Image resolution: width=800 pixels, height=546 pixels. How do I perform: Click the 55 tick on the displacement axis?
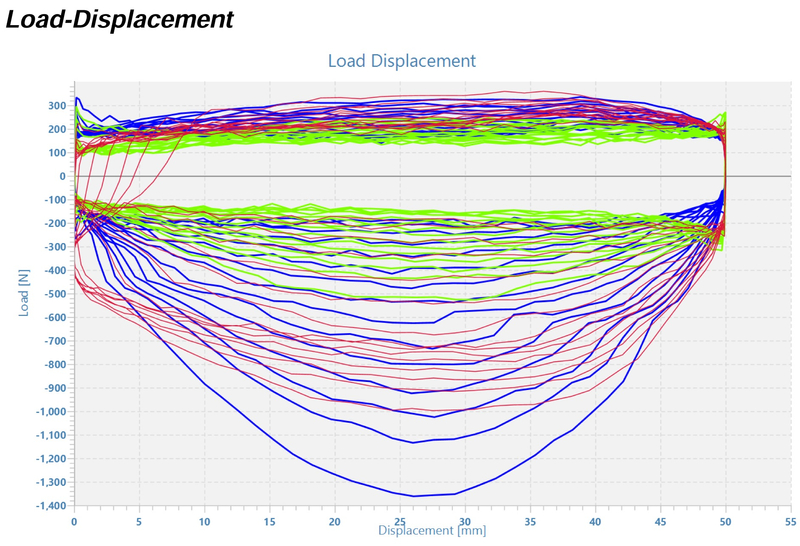click(x=790, y=522)
